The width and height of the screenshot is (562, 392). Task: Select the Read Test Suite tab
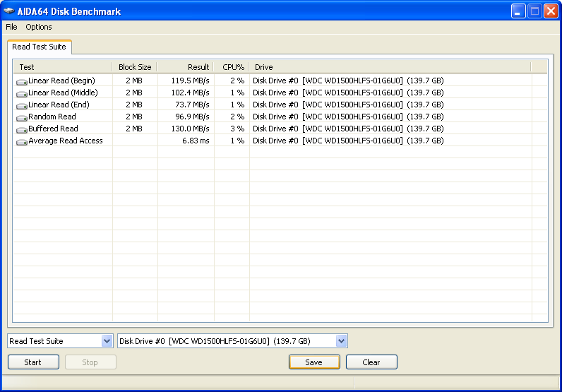point(39,47)
